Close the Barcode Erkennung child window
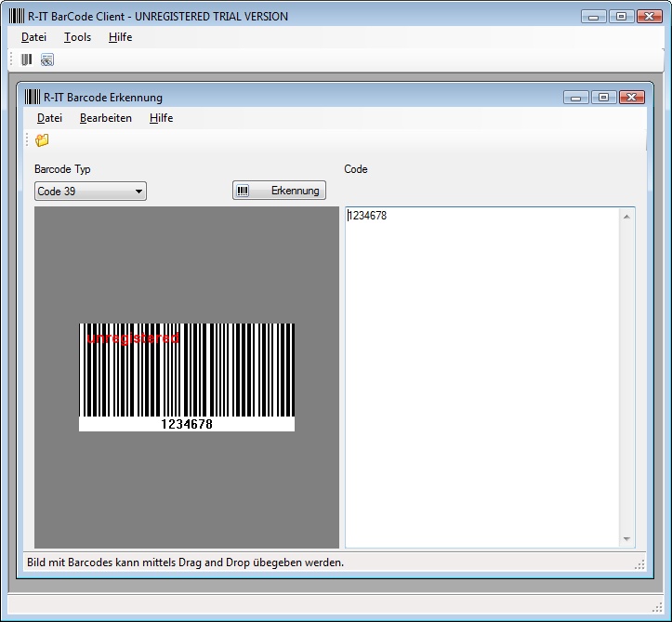Image resolution: width=672 pixels, height=622 pixels. pyautogui.click(x=632, y=98)
